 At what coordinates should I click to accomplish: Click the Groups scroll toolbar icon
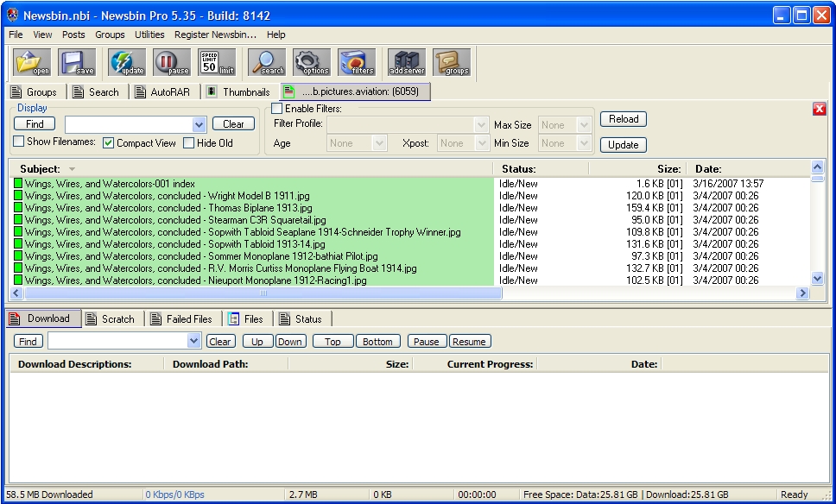click(452, 62)
